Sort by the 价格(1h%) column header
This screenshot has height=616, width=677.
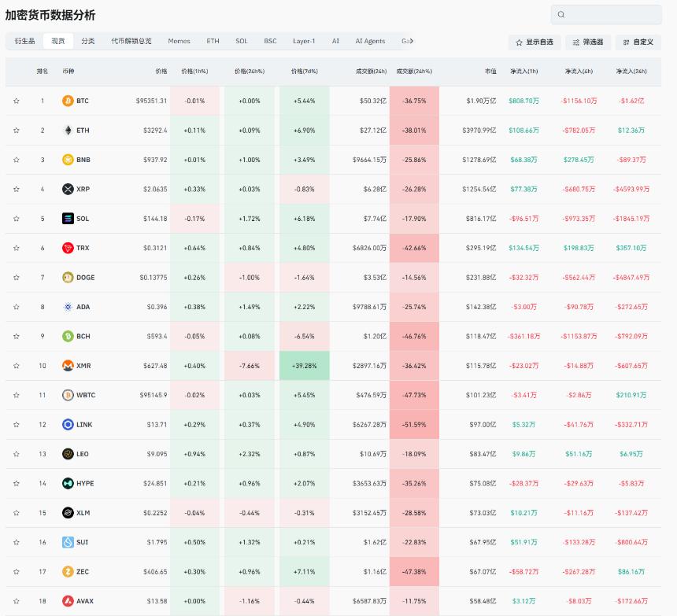click(x=194, y=71)
